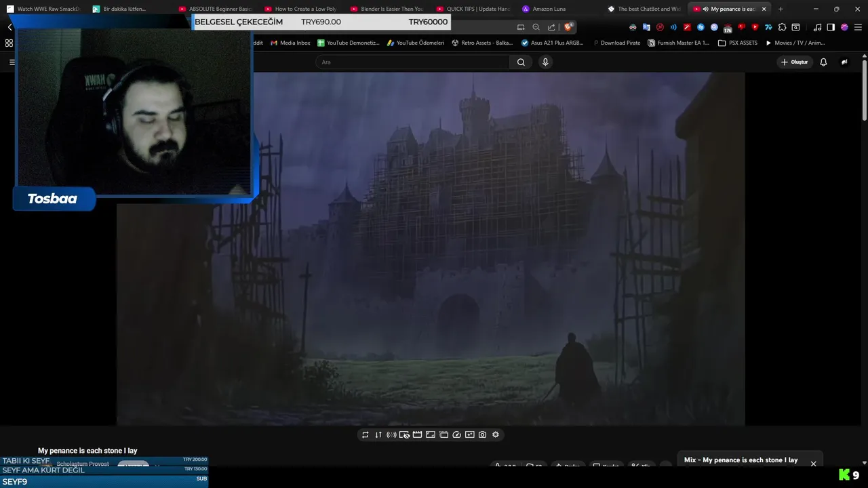Click the speedometer icon in the player toolbar

[456, 435]
